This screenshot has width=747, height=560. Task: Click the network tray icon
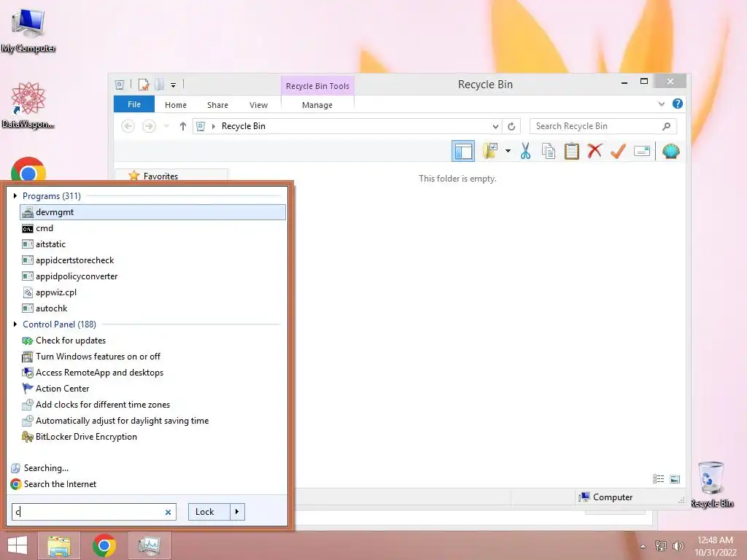click(660, 545)
